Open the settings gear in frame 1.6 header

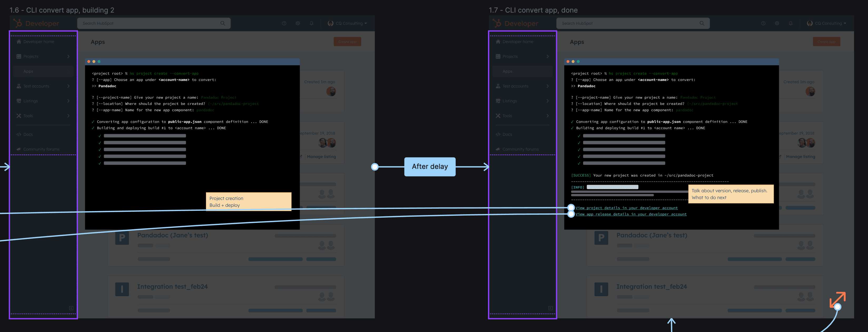point(298,23)
